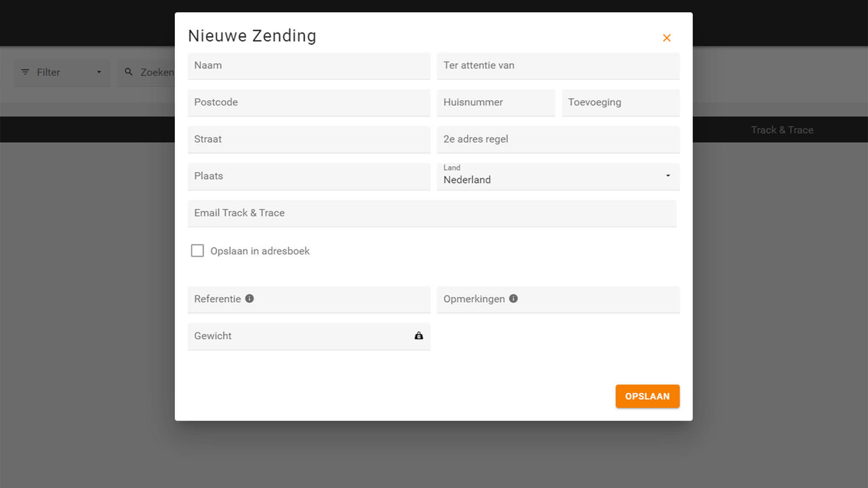This screenshot has width=868, height=488.
Task: Click the Nieuwe Zending dialog title
Action: 252,36
